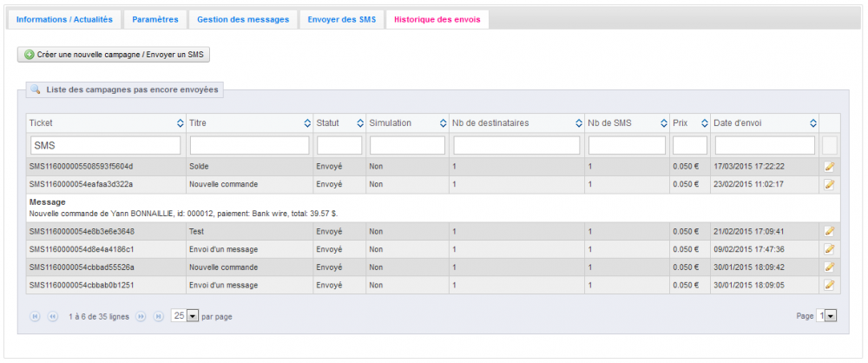Click the Test title cell
Screen dimensions: 868x363
pyautogui.click(x=249, y=231)
